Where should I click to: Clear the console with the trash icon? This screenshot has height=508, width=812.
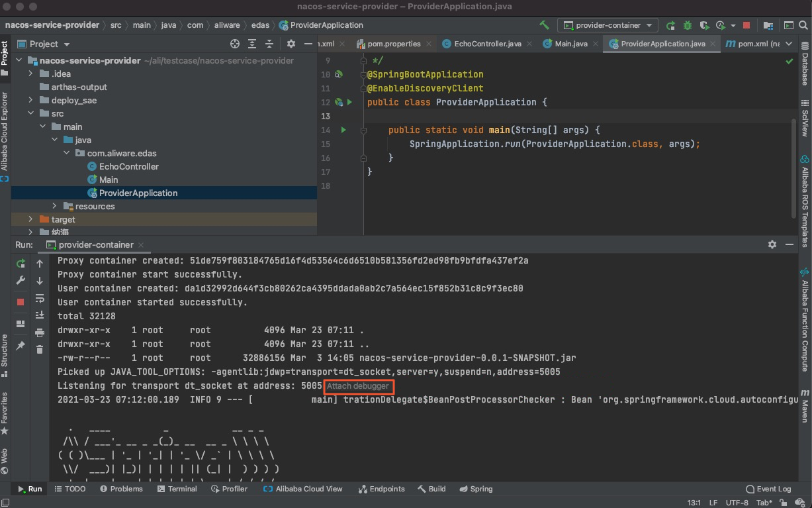[x=40, y=349]
